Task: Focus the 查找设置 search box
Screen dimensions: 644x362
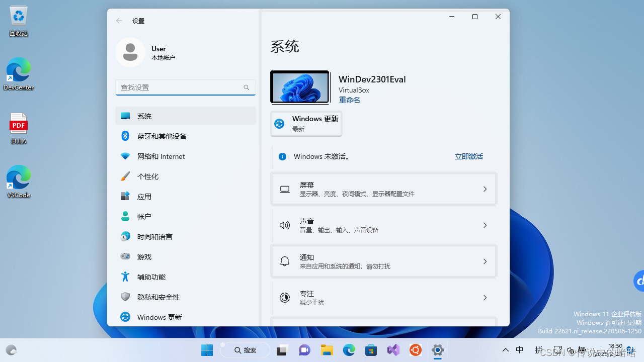Action: tap(186, 87)
